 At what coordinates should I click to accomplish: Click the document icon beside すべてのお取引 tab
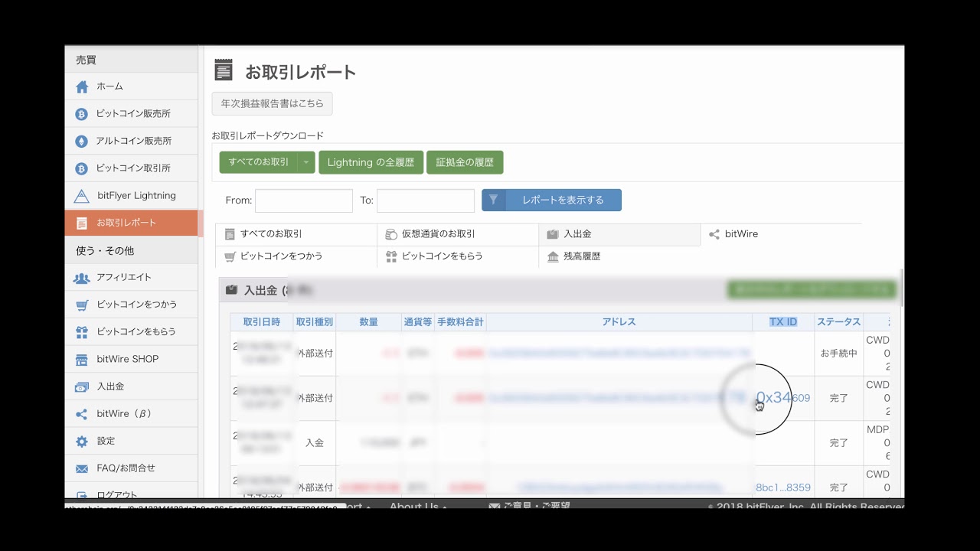point(230,234)
